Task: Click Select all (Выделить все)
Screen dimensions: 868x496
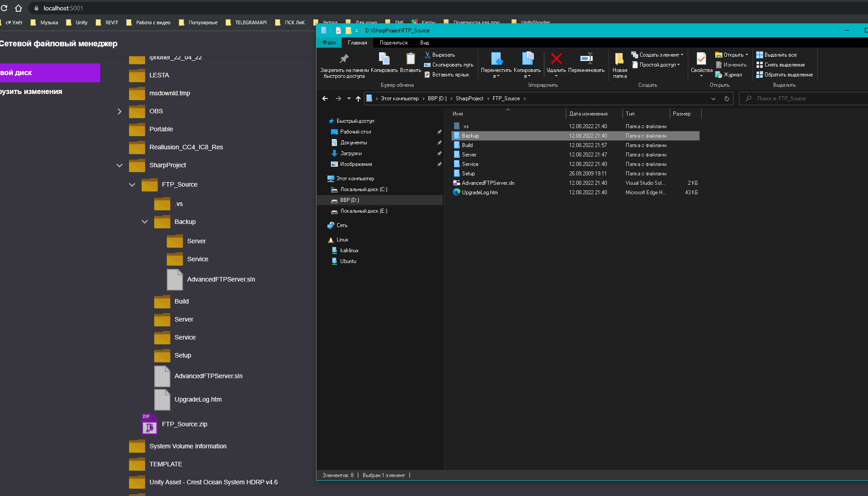Action: pos(776,55)
